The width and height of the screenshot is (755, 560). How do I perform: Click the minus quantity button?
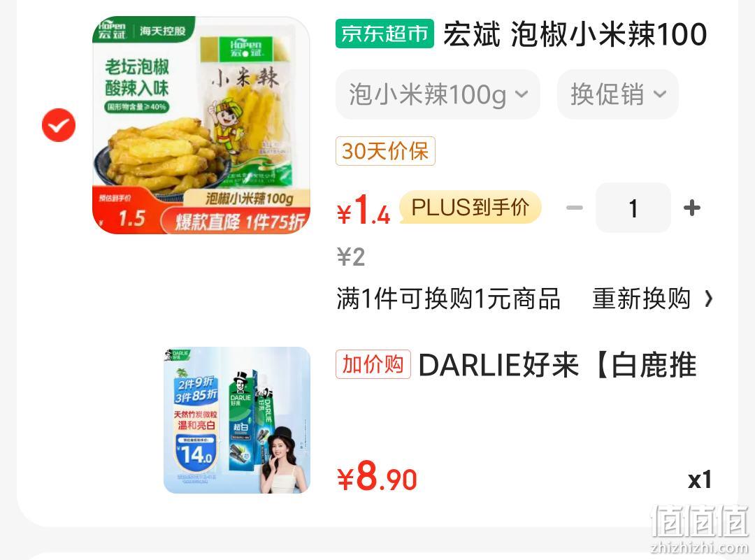575,208
